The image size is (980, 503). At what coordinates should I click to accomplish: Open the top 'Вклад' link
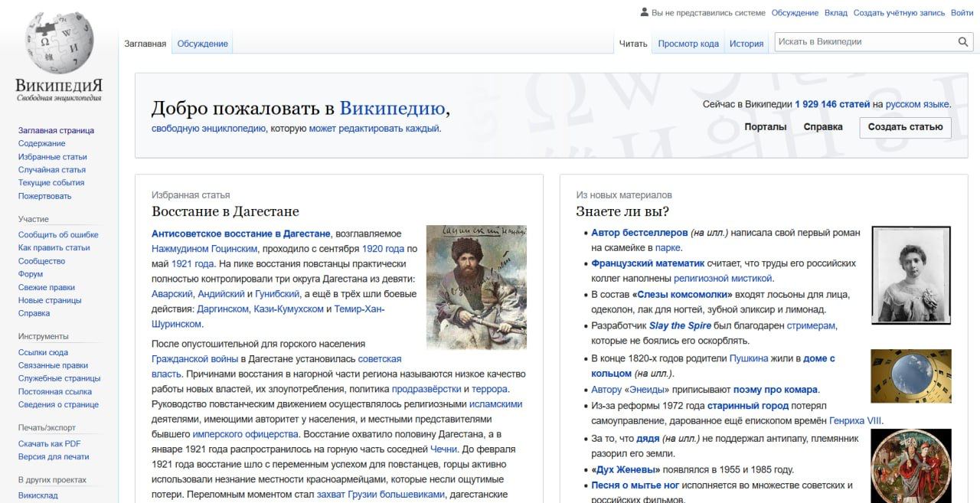click(x=836, y=12)
